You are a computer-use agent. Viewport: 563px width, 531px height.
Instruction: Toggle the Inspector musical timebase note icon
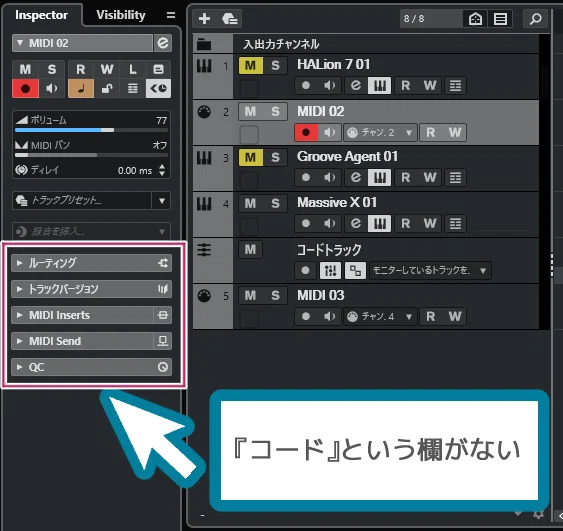pos(81,88)
